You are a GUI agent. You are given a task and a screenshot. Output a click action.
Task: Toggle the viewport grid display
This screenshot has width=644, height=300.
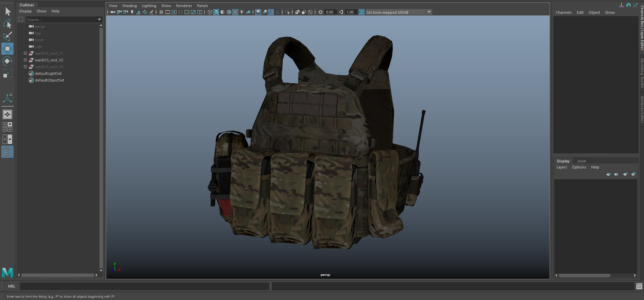(161, 12)
